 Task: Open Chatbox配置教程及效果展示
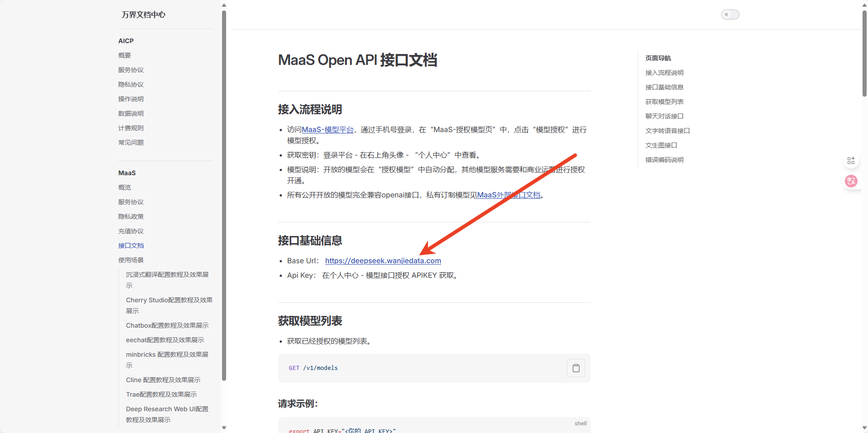(x=167, y=325)
